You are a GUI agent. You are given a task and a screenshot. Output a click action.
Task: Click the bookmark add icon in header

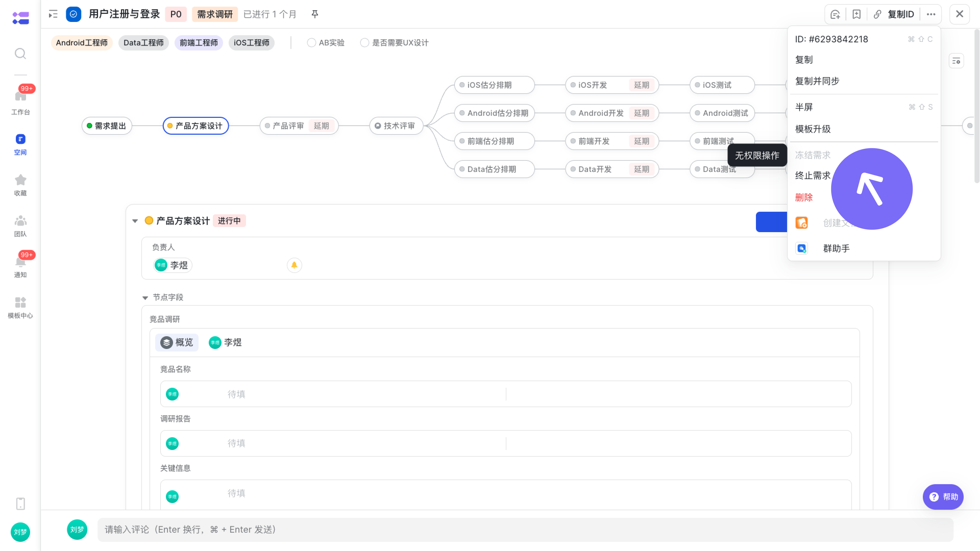(856, 15)
